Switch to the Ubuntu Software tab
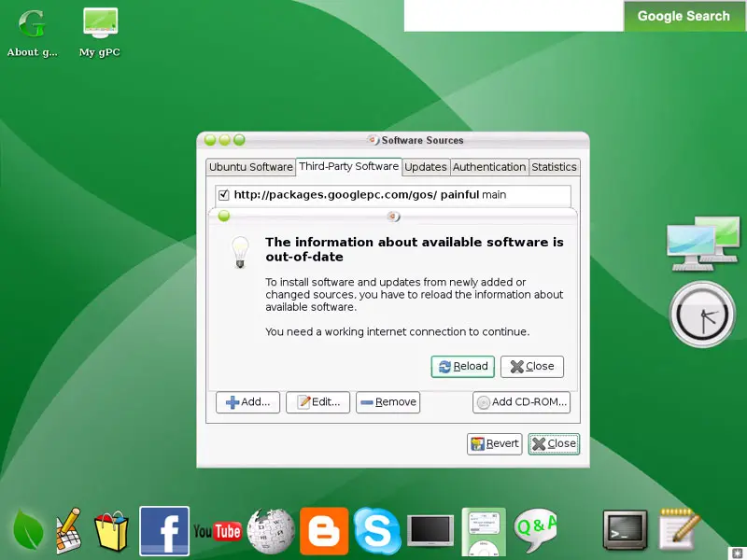Image resolution: width=747 pixels, height=560 pixels. 250,167
